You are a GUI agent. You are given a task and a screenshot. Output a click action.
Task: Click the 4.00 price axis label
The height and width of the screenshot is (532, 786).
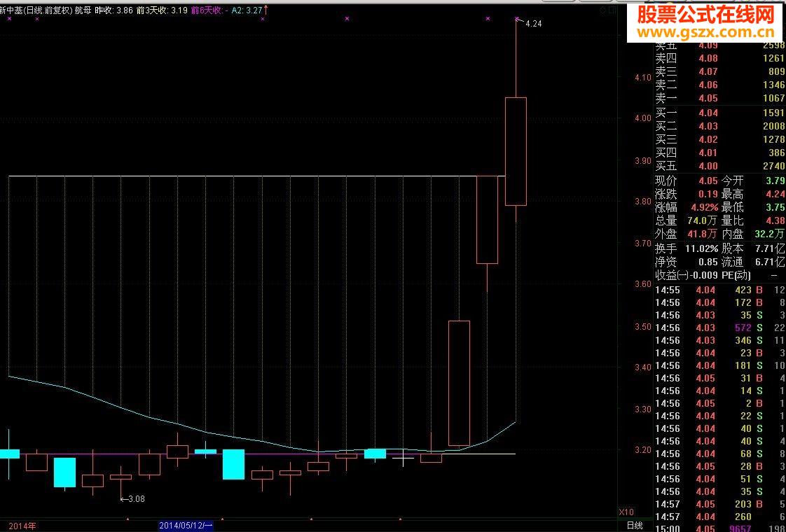(x=643, y=118)
